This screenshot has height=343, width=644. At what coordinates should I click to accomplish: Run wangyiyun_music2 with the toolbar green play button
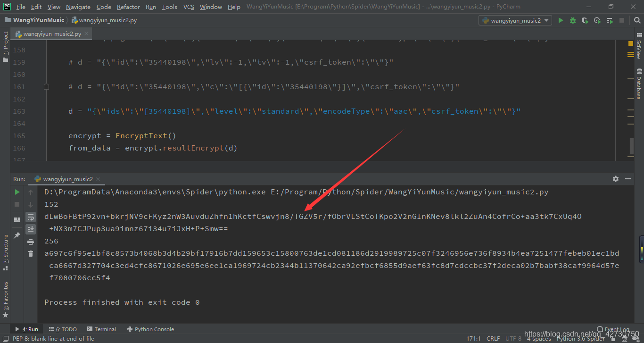click(561, 20)
